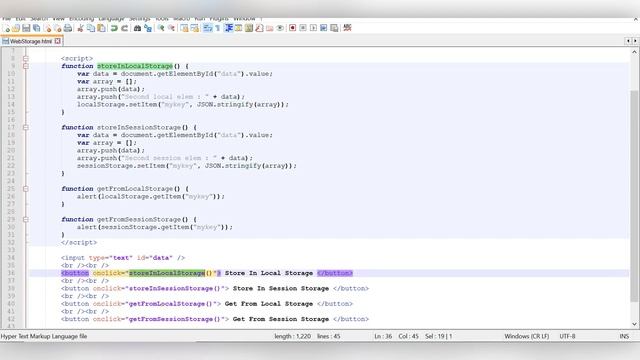Click the tab bar right scroll arrow
The image size is (640, 360).
(635, 41)
